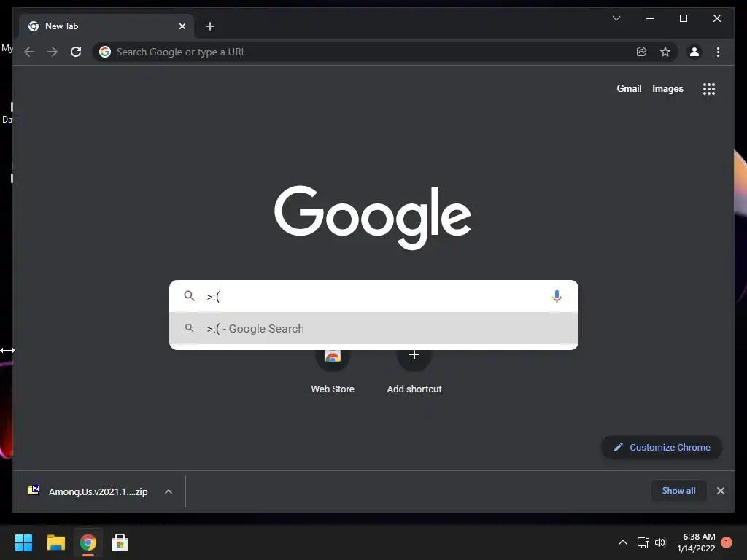Open File Explorer from taskbar
The width and height of the screenshot is (747, 560).
point(55,542)
